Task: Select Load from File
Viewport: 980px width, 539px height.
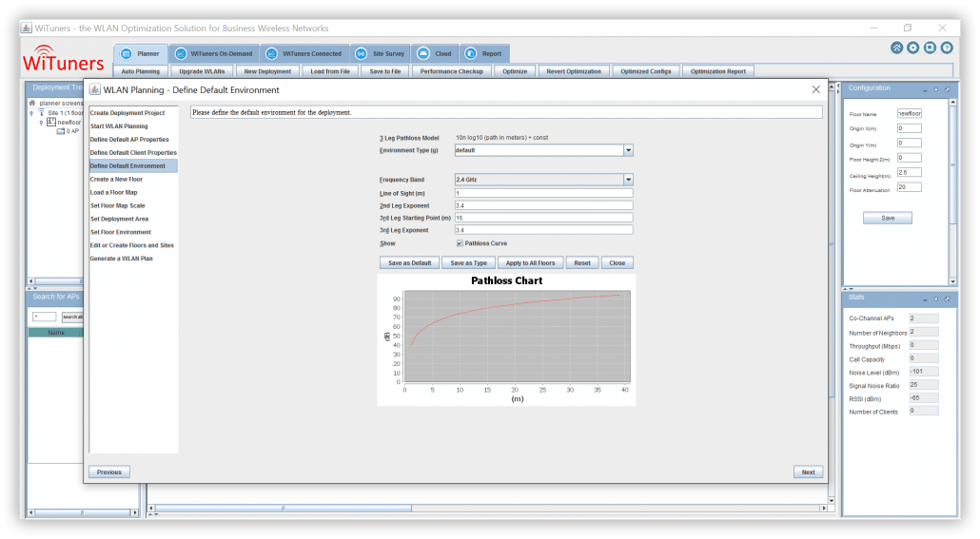Action: [330, 71]
